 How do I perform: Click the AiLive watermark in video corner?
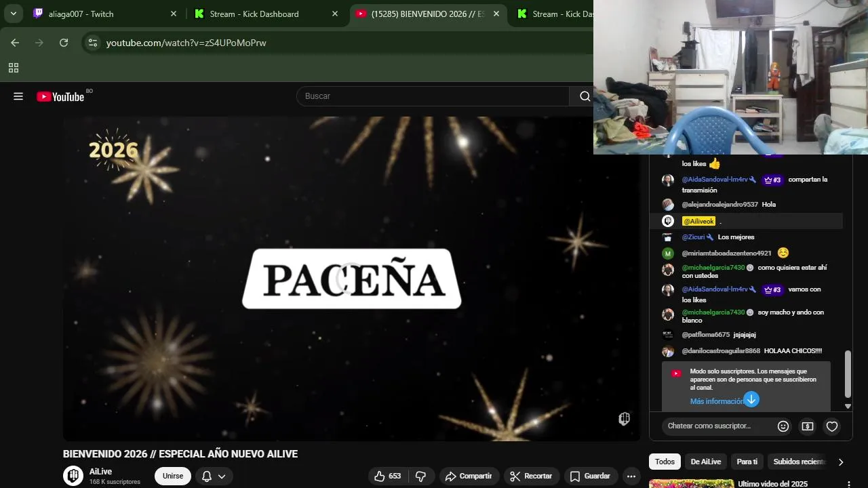tap(625, 418)
